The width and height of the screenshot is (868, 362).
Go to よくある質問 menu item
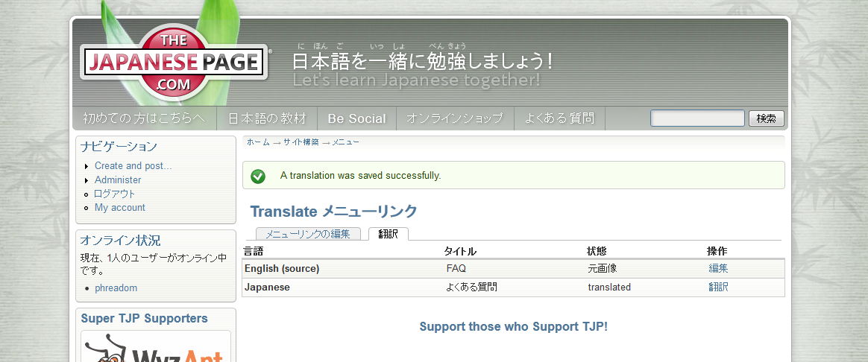click(x=560, y=118)
